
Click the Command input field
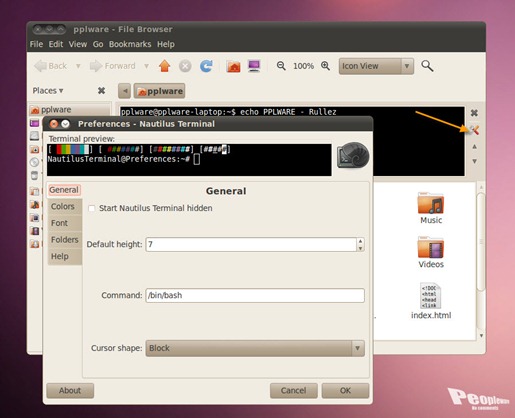tap(255, 295)
